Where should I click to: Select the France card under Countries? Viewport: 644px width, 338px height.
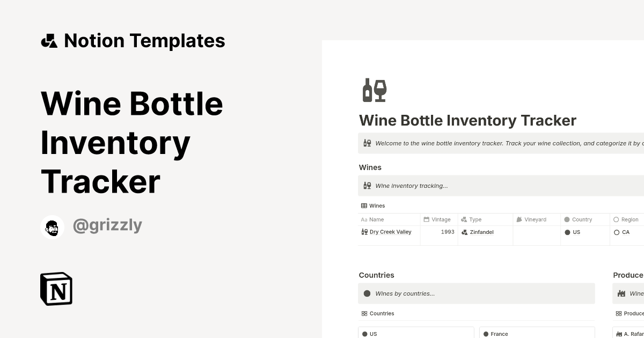pyautogui.click(x=537, y=333)
